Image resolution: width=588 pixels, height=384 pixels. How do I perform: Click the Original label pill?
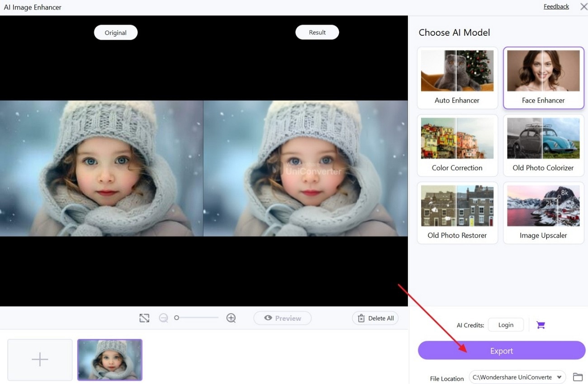[x=116, y=33]
